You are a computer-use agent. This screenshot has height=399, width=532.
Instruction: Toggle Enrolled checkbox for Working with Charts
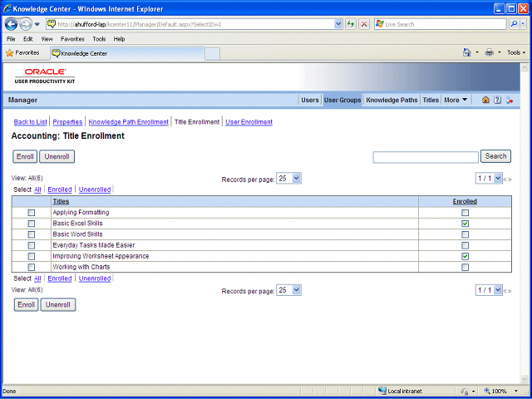(465, 267)
